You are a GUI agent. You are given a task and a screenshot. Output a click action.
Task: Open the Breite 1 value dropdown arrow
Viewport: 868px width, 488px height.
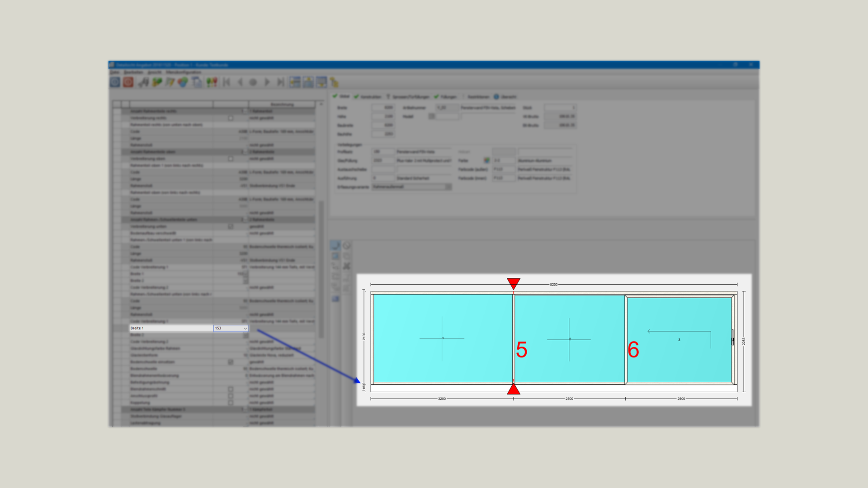[245, 328]
